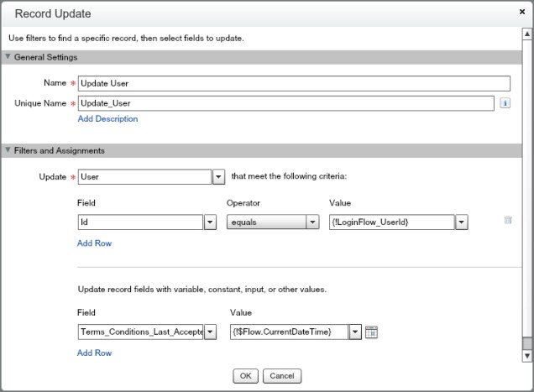Click the trash icon to delete filter row

click(x=507, y=220)
